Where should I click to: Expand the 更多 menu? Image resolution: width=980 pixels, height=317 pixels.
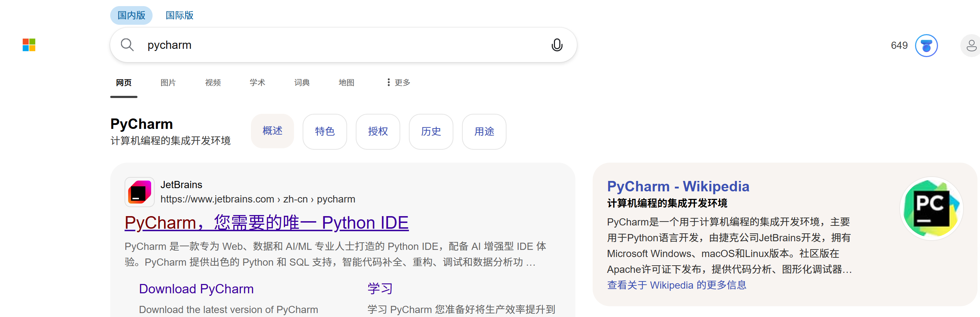[398, 82]
